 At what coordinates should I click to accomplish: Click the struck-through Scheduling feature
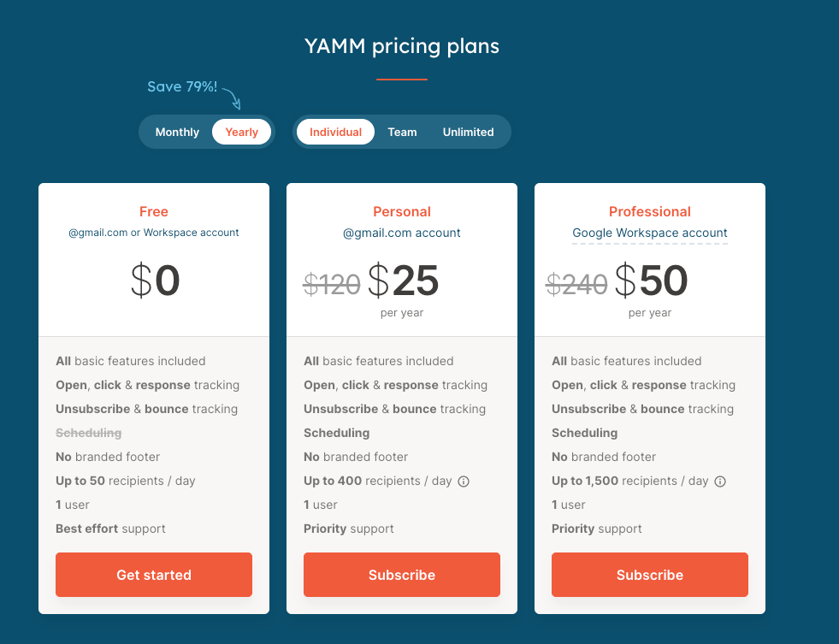[x=89, y=434]
